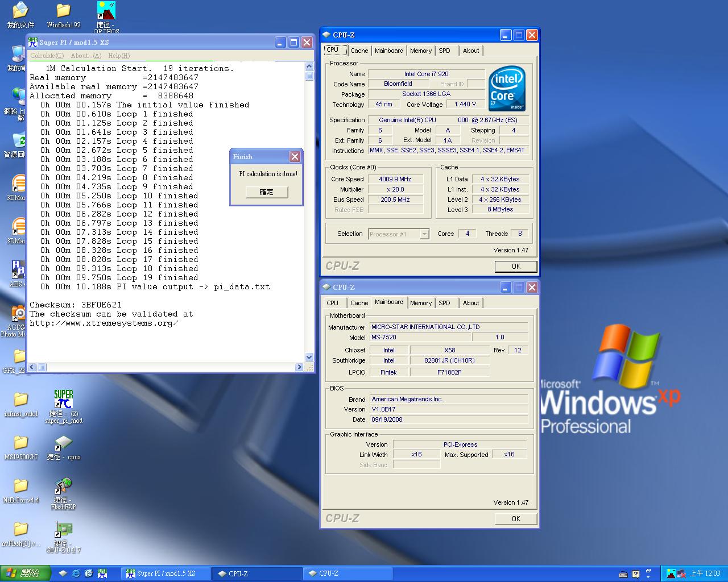Open the Recycle Bin (資源回收) icon
This screenshot has height=582, width=728.
[x=16, y=145]
